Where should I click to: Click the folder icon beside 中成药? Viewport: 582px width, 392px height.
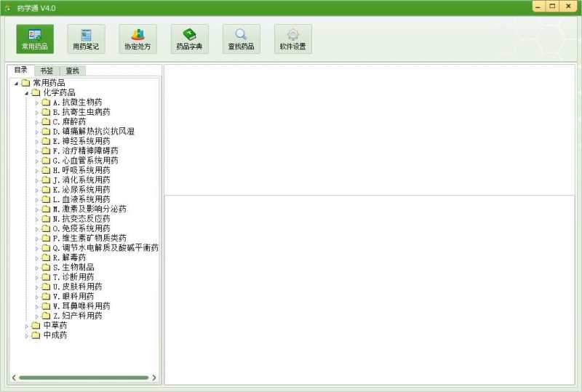36,335
